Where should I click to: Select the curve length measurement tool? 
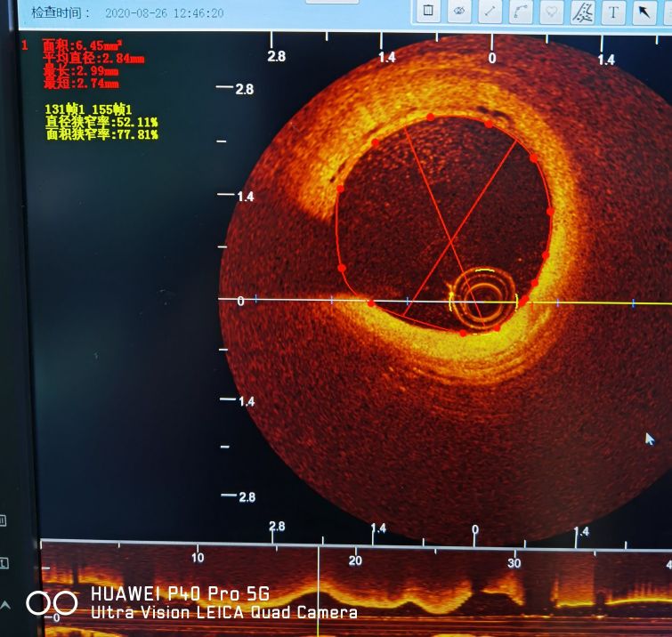(521, 12)
